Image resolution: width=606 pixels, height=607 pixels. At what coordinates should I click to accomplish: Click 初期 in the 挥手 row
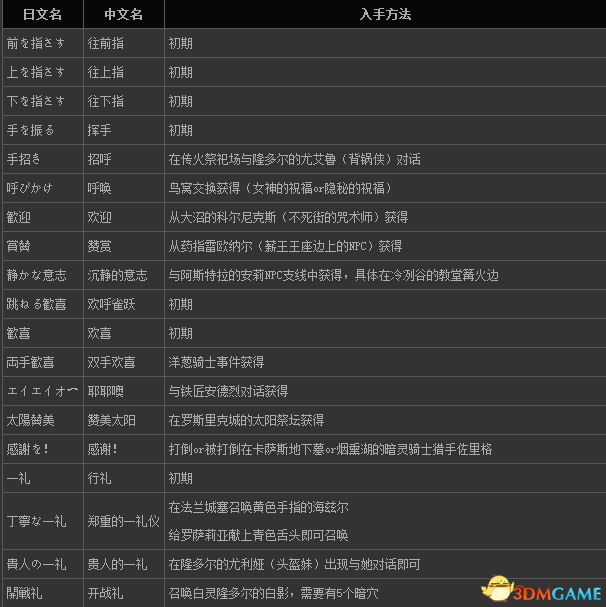click(180, 130)
